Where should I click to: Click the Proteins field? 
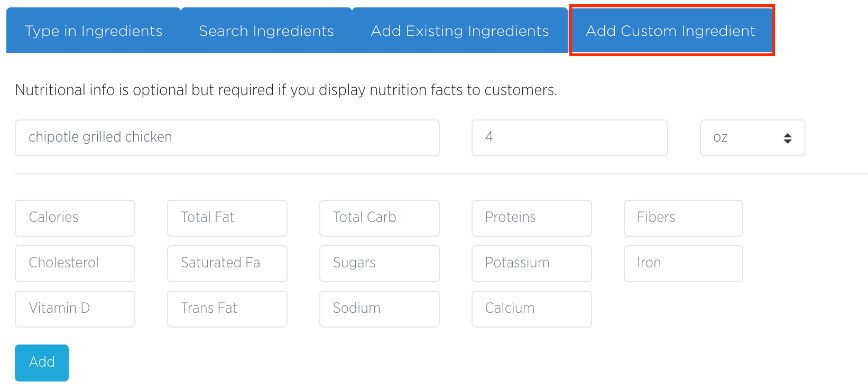tap(531, 218)
